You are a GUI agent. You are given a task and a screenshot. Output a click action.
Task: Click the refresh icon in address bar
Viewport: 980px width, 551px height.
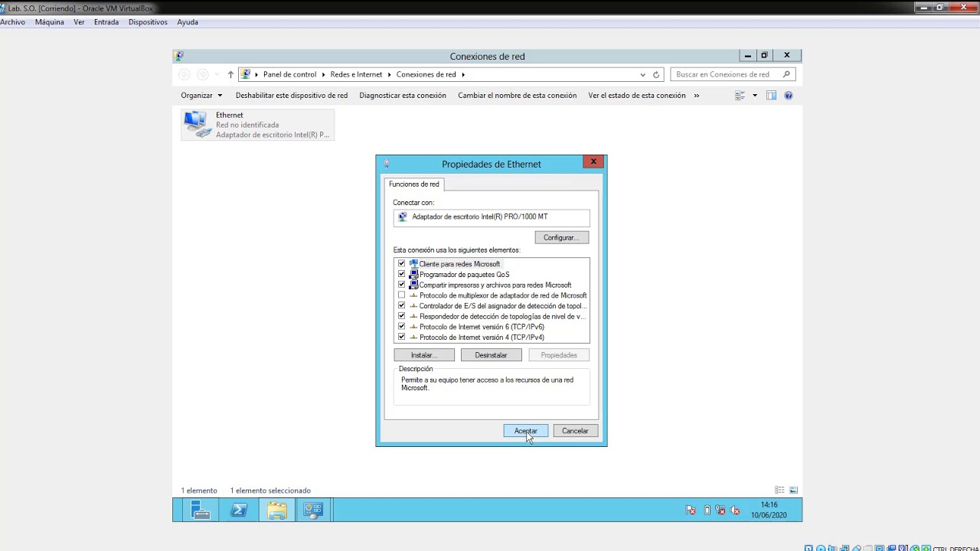(x=656, y=74)
